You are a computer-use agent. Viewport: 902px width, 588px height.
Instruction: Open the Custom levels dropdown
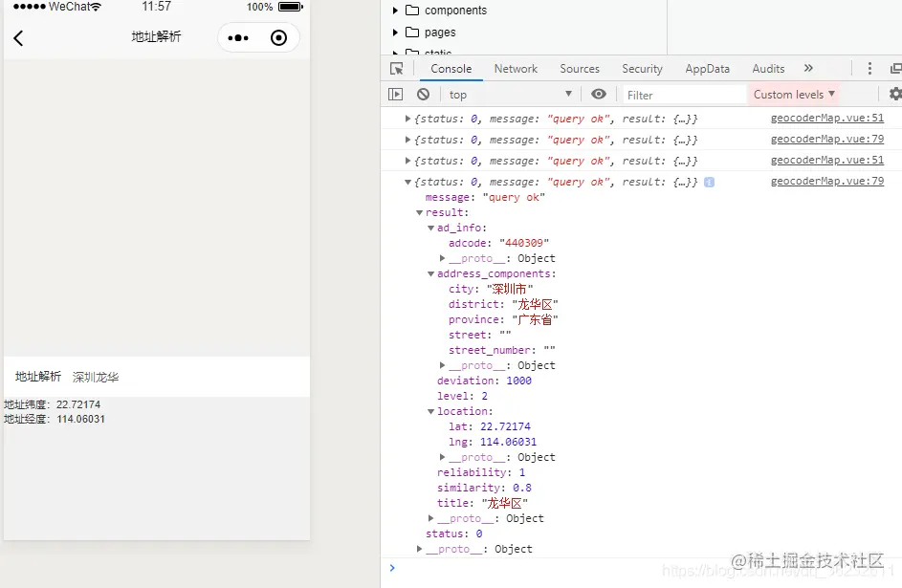pyautogui.click(x=794, y=95)
